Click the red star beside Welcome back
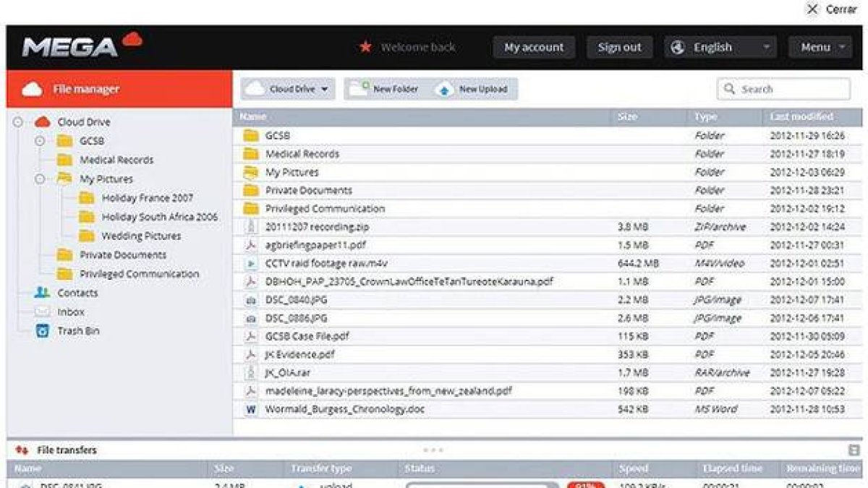Viewport: 868px width, 488px height. (365, 47)
